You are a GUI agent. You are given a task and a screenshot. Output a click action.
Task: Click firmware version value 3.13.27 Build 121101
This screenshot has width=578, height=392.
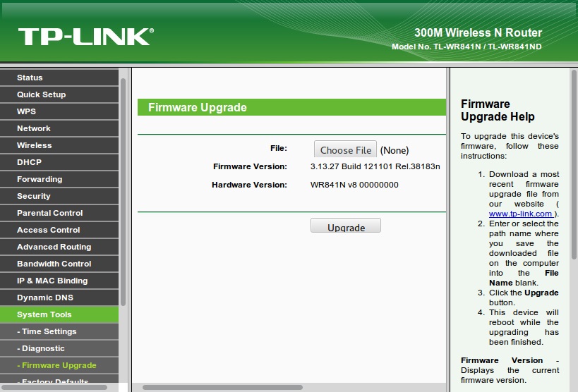[x=375, y=166]
